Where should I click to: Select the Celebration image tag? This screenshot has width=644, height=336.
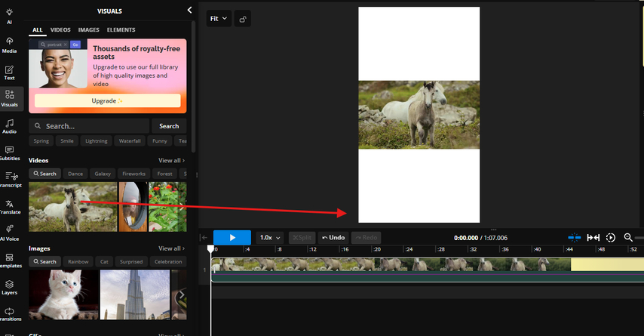tap(168, 261)
